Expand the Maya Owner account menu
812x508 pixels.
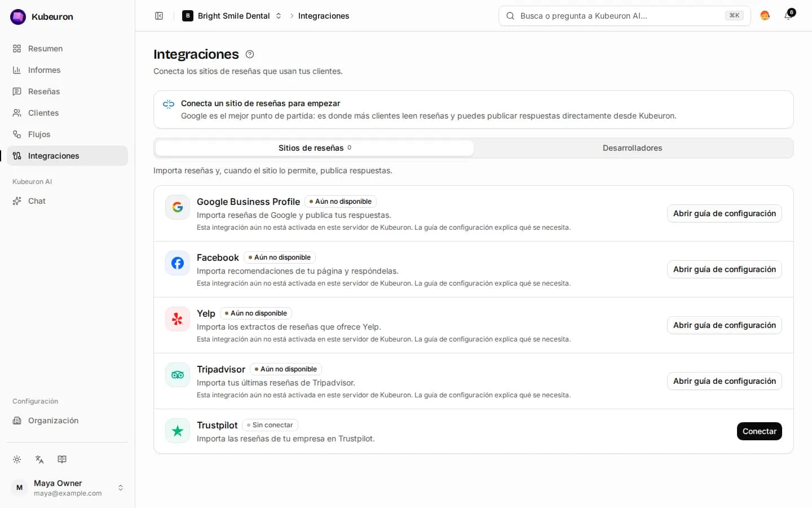click(x=68, y=488)
